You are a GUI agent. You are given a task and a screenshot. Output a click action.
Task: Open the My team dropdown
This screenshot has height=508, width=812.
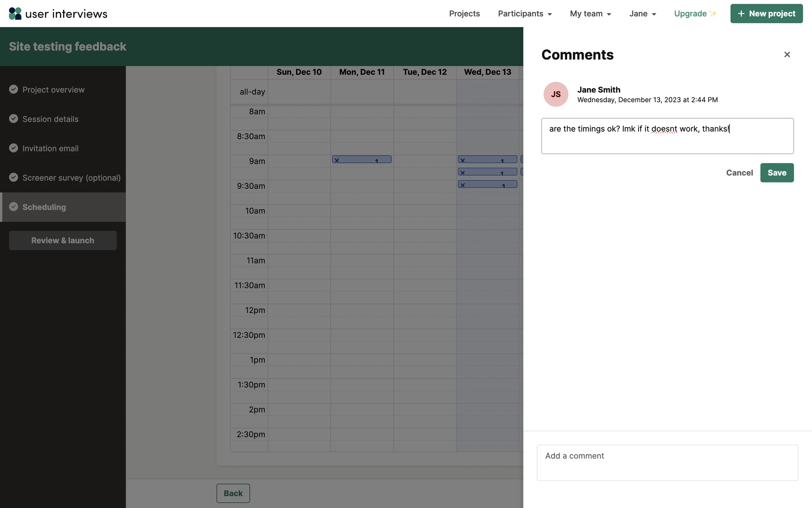(x=590, y=14)
